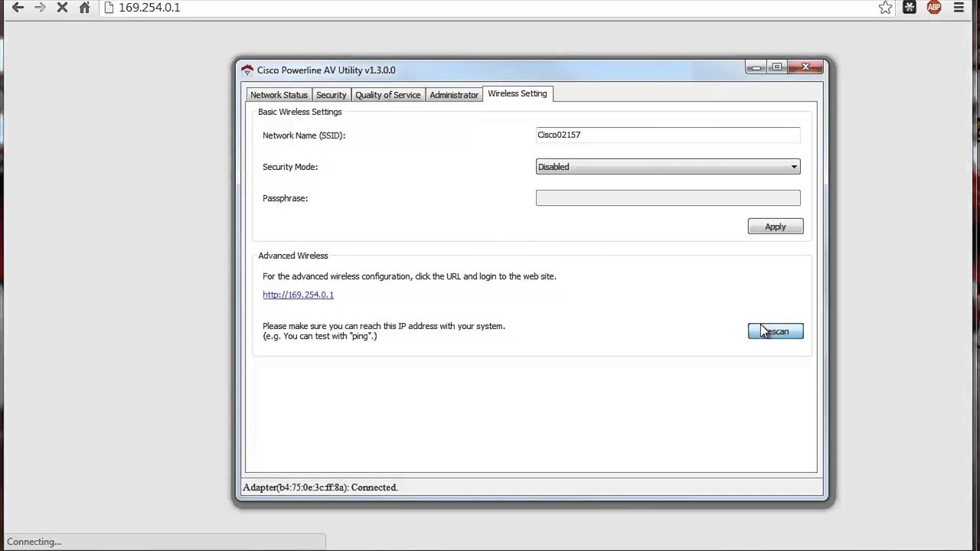The width and height of the screenshot is (980, 551).
Task: Click the Apply button
Action: [x=776, y=227]
